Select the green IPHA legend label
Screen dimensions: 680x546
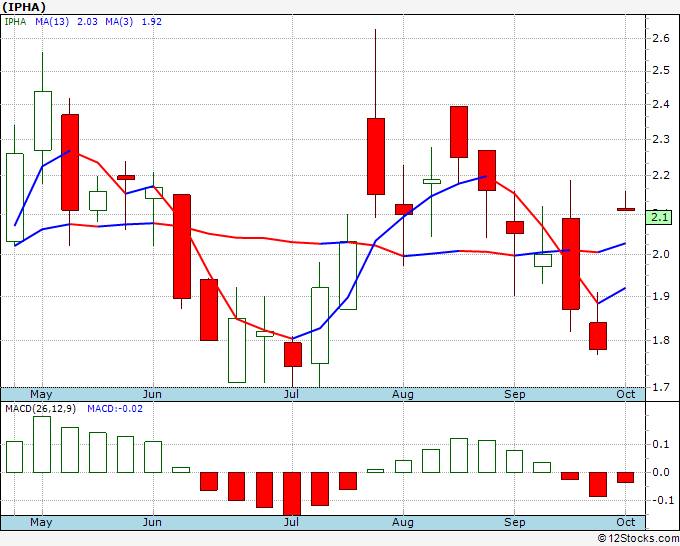(x=15, y=22)
